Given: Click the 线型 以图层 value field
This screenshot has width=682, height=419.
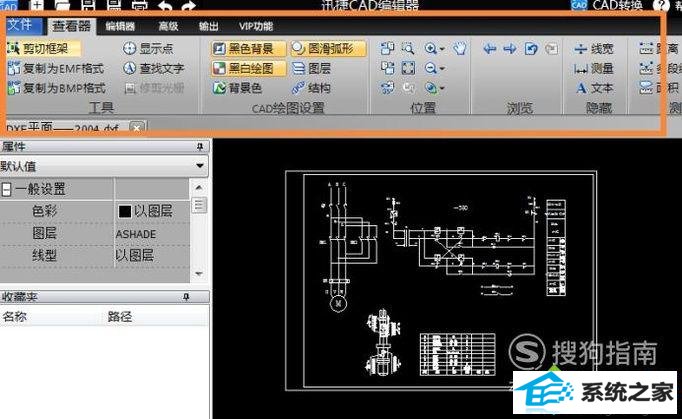Looking at the screenshot, I should pyautogui.click(x=151, y=255).
